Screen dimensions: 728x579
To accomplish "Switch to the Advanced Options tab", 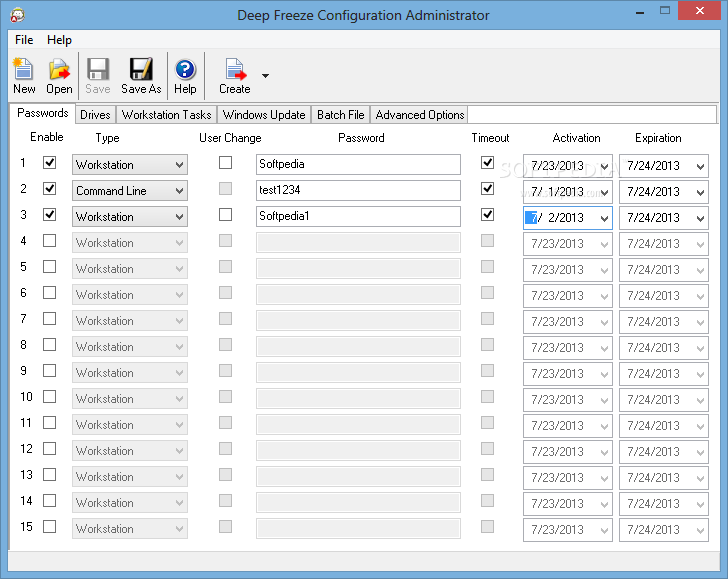I will (420, 115).
